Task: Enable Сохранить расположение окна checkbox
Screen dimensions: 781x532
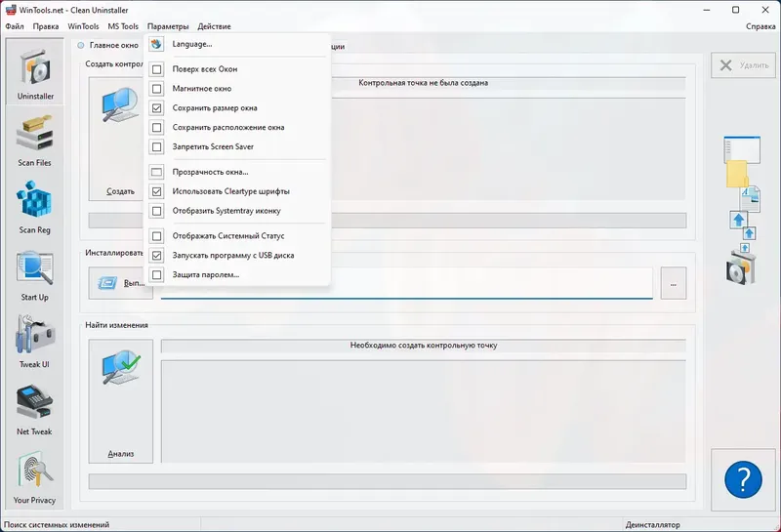Action: point(157,128)
